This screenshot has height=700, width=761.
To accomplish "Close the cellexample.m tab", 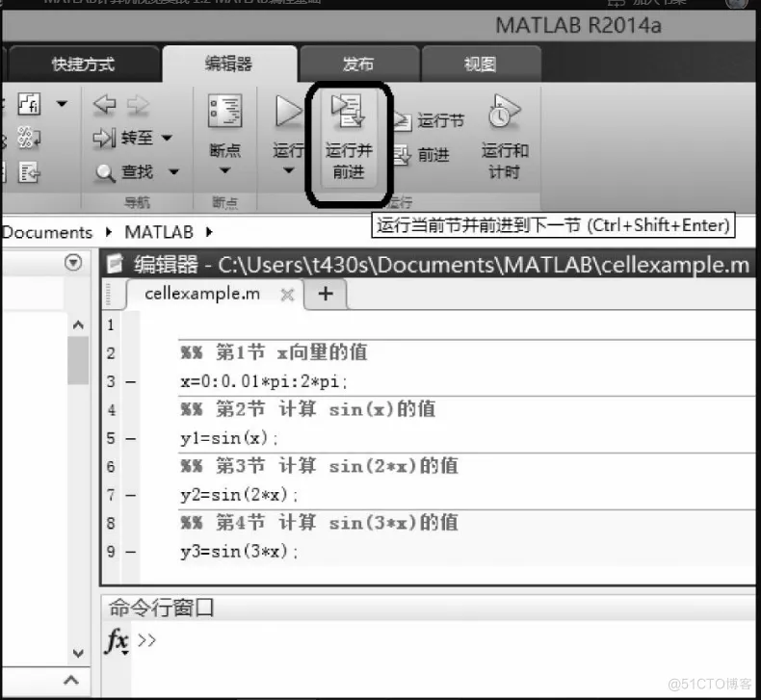I will pos(287,295).
